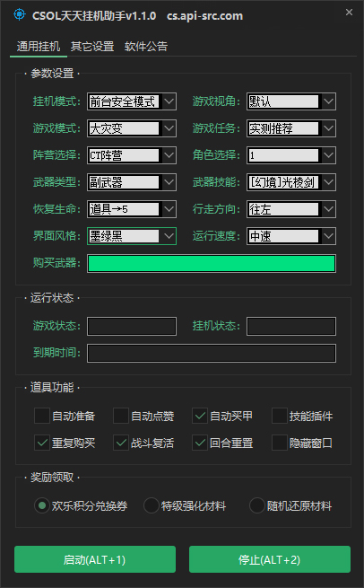The height and width of the screenshot is (588, 364).
Task: Open the 运行速度 dropdown arrow
Action: (328, 236)
